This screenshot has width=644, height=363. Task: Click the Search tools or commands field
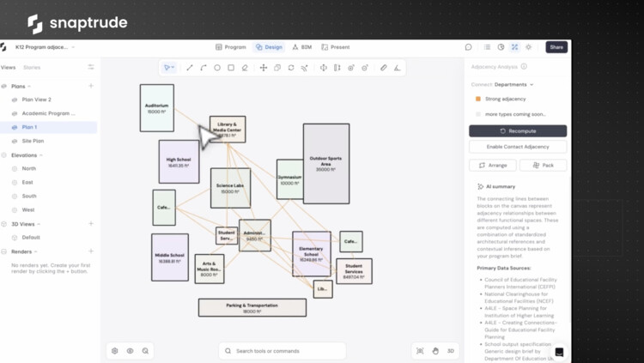tap(282, 351)
